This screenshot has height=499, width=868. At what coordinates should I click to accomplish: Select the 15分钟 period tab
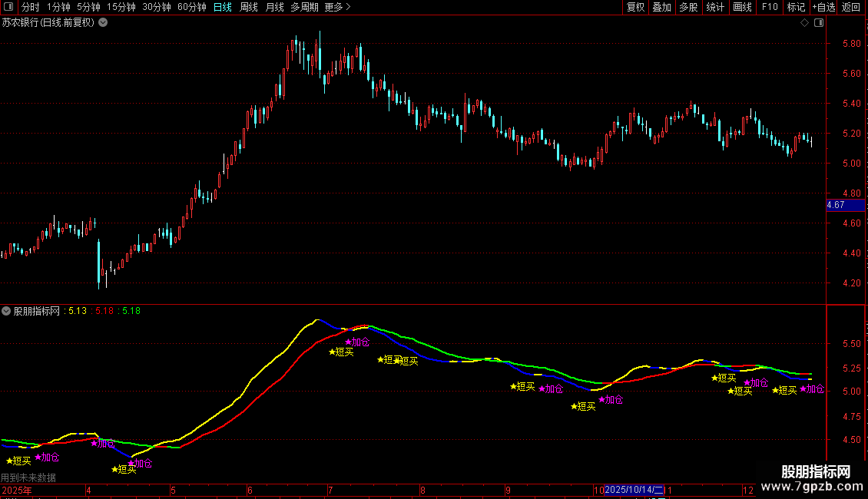[121, 7]
